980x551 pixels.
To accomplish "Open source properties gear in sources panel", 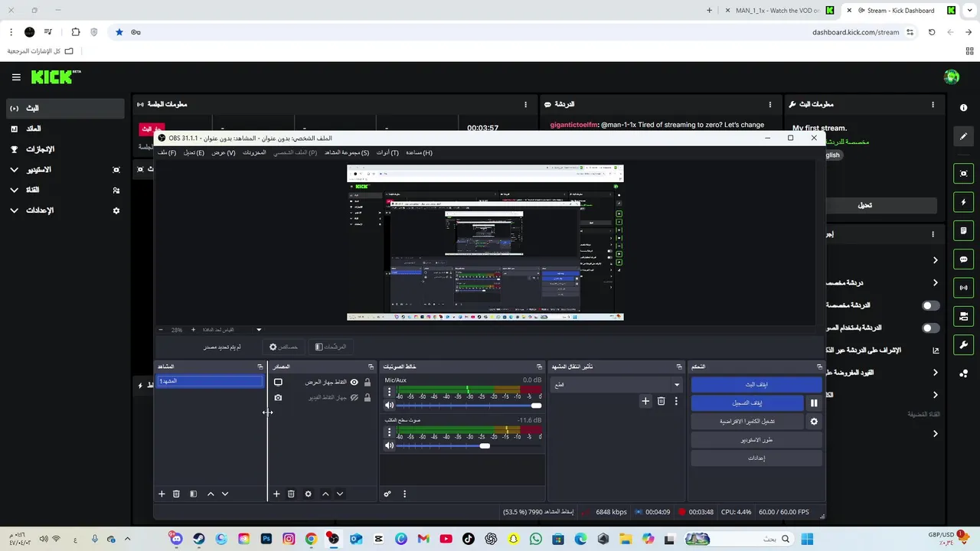I will (x=309, y=494).
